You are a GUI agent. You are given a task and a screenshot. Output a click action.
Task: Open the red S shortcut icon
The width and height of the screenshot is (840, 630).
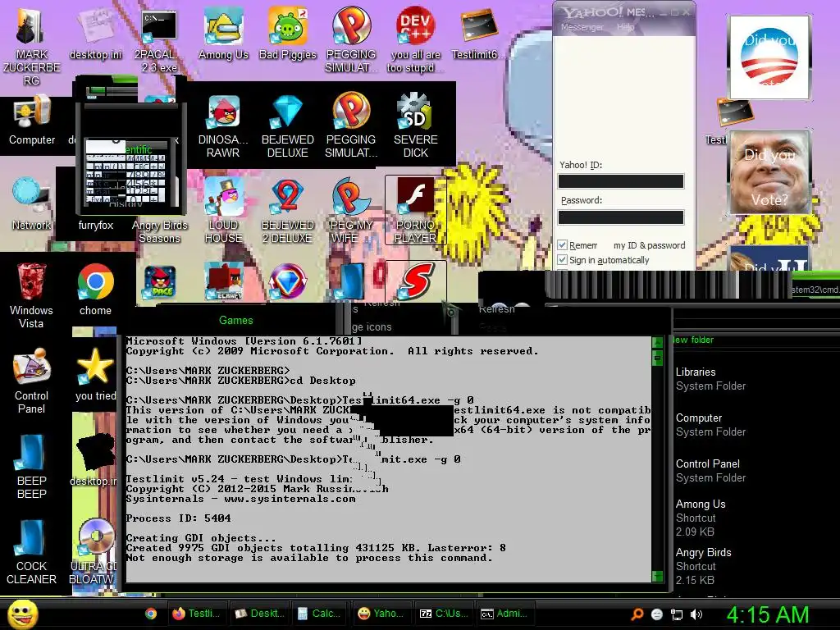coord(415,281)
